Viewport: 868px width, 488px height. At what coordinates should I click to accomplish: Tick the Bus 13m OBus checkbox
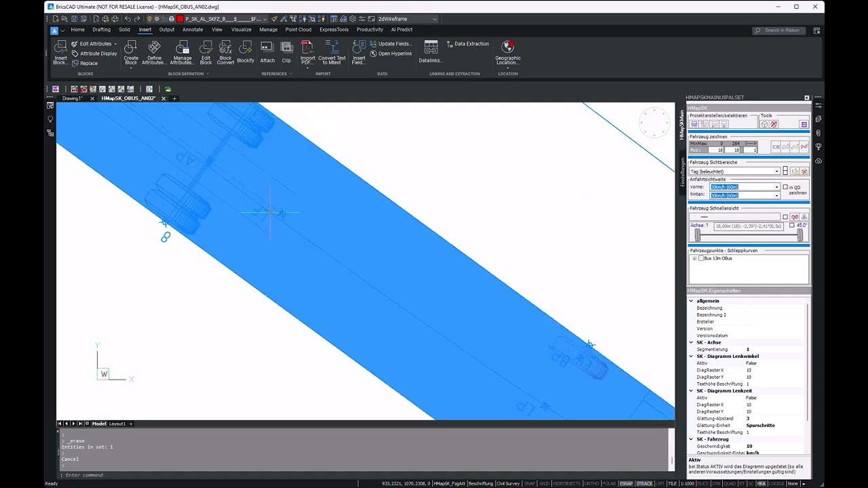tap(701, 258)
